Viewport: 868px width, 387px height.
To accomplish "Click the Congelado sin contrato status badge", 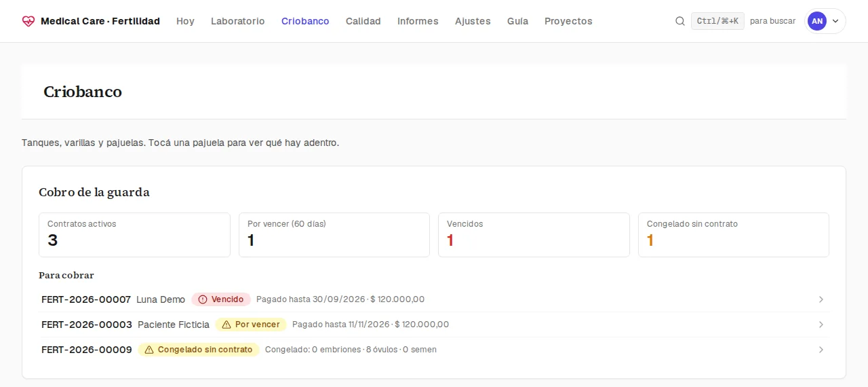I will click(199, 350).
